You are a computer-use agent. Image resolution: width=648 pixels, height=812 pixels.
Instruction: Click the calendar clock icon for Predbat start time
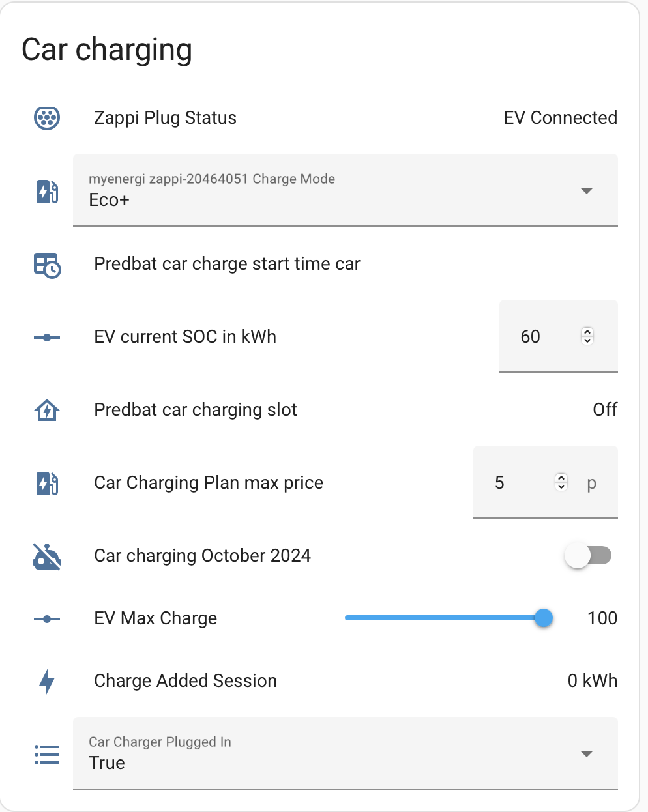pyautogui.click(x=47, y=265)
